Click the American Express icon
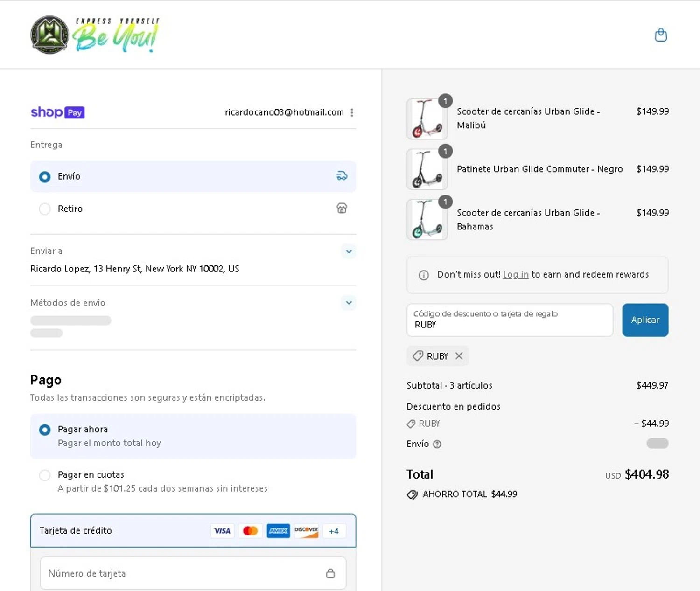Viewport: 700px width, 591px height. click(x=278, y=531)
